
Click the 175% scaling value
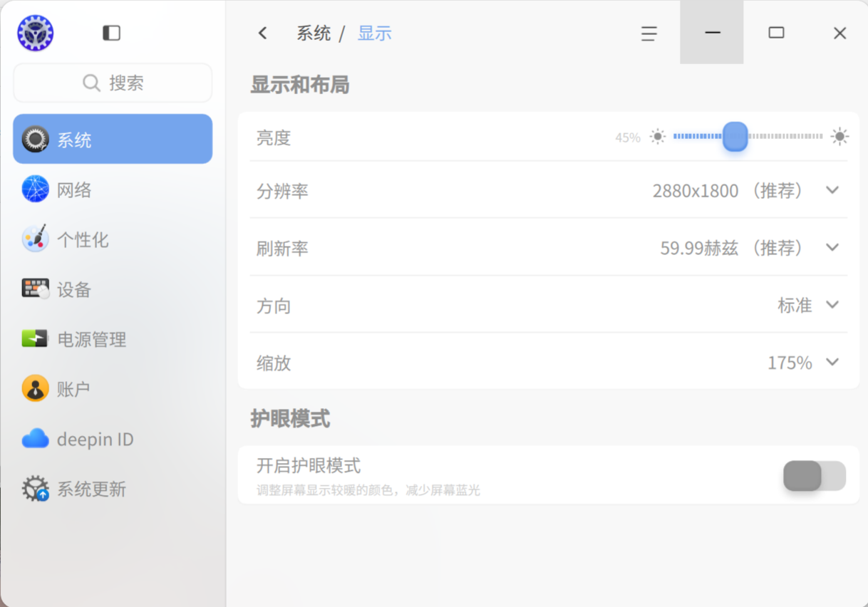(790, 363)
